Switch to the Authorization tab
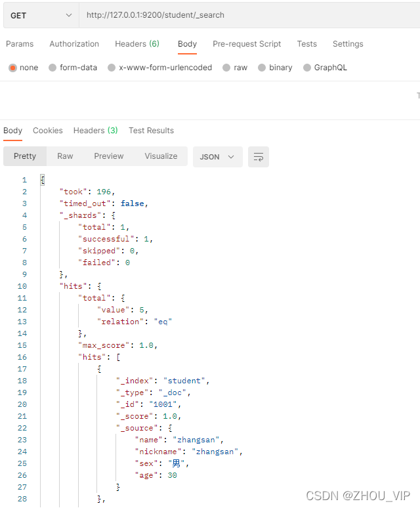This screenshot has width=420, height=508. [x=74, y=44]
